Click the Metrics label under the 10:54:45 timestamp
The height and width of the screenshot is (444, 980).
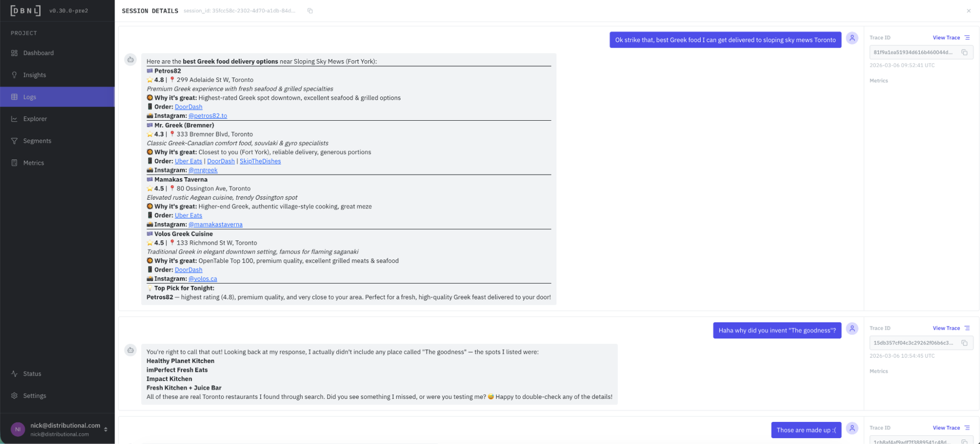[x=879, y=371]
